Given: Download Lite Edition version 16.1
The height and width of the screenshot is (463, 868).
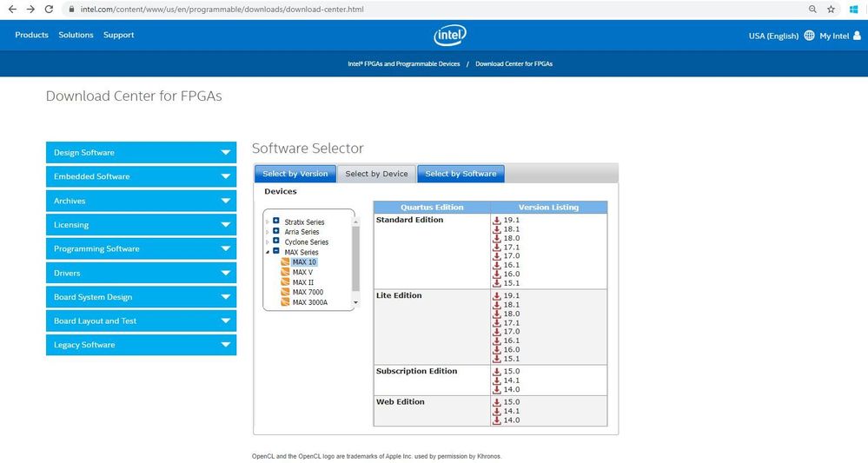Looking at the screenshot, I should tap(506, 341).
